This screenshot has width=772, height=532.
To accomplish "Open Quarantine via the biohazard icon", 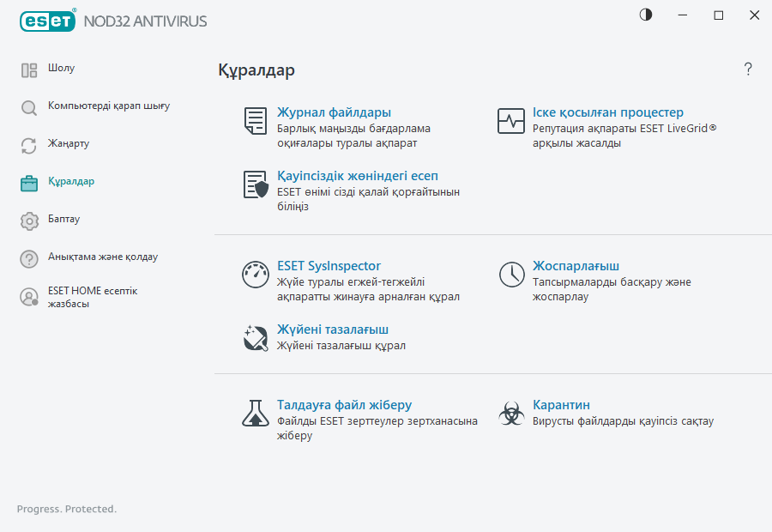I will (510, 414).
